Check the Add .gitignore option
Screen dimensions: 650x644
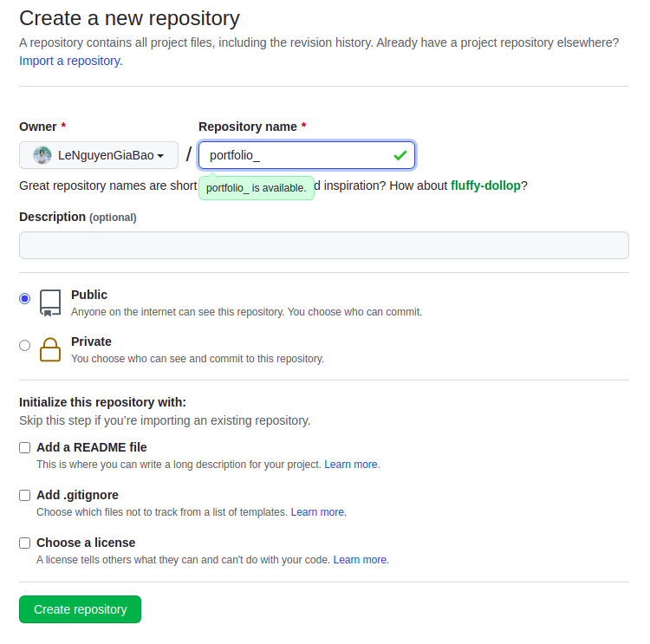[x=25, y=496]
